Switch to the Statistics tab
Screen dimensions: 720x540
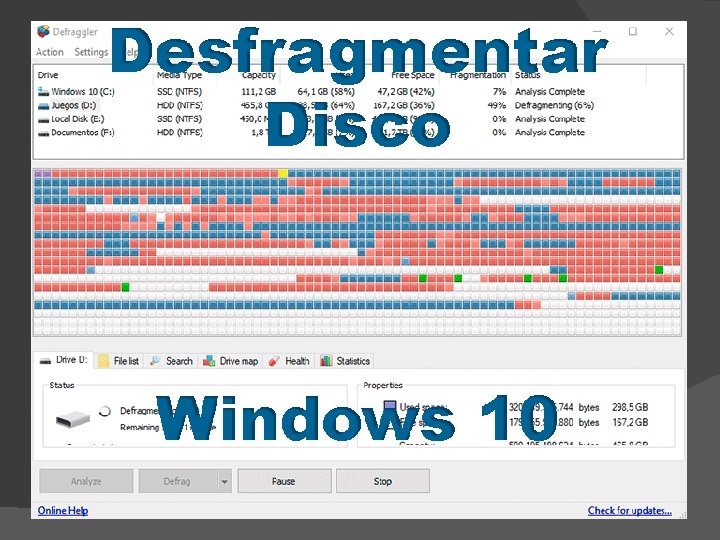coord(345,361)
